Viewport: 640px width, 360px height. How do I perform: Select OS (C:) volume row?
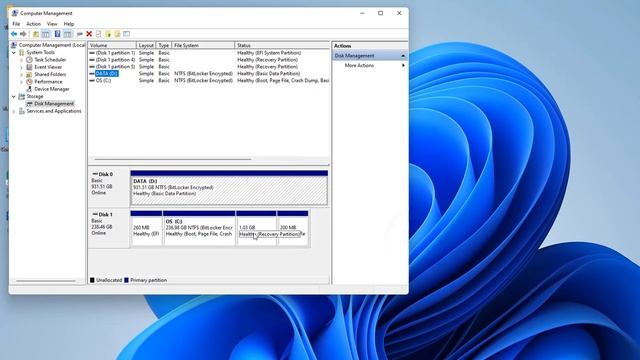pos(209,80)
